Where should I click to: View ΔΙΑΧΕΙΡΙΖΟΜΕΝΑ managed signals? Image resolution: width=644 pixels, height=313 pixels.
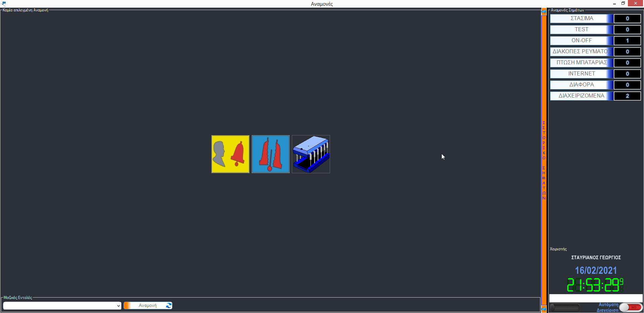click(582, 96)
